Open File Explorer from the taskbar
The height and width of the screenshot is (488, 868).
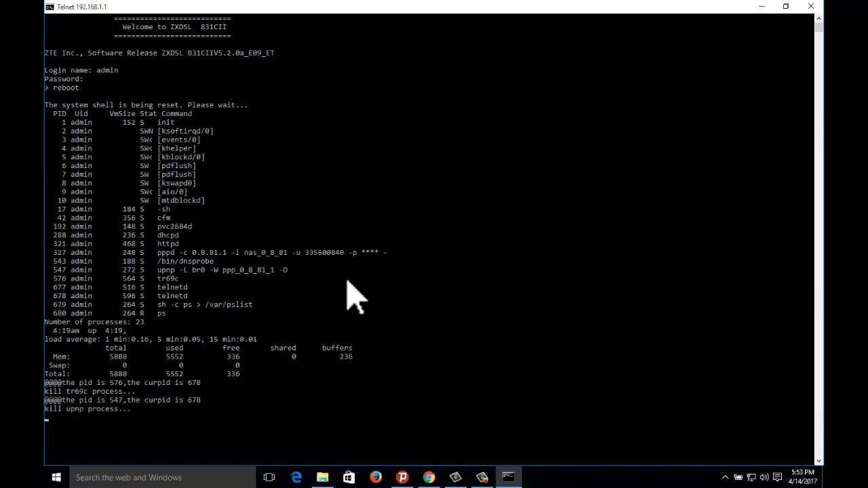pos(323,477)
